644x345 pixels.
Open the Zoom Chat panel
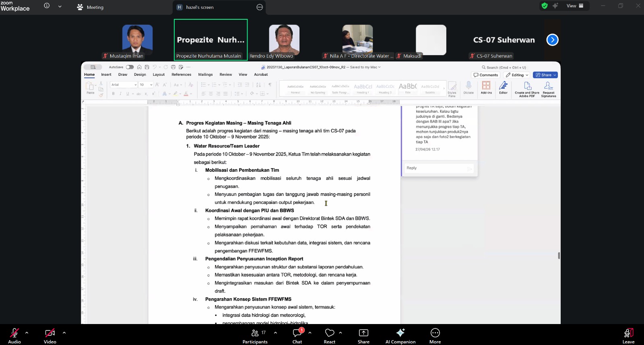(x=297, y=336)
